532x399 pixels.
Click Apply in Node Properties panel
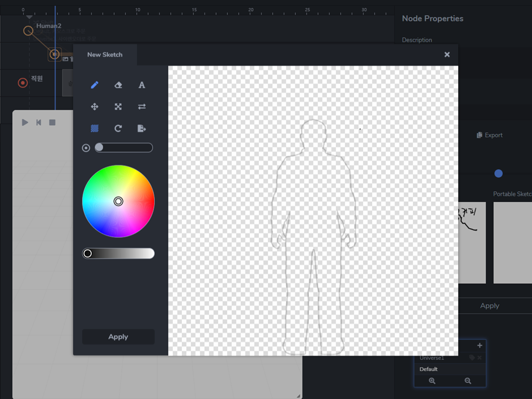click(x=489, y=306)
